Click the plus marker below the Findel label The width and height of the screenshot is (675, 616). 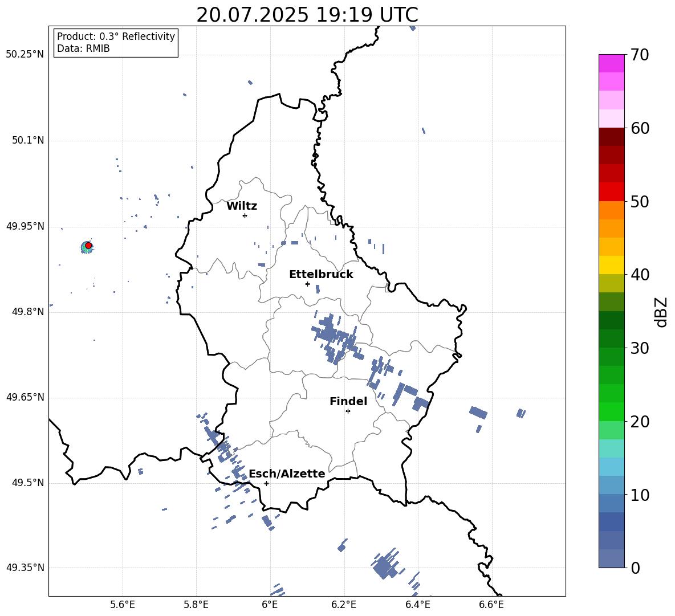[348, 411]
